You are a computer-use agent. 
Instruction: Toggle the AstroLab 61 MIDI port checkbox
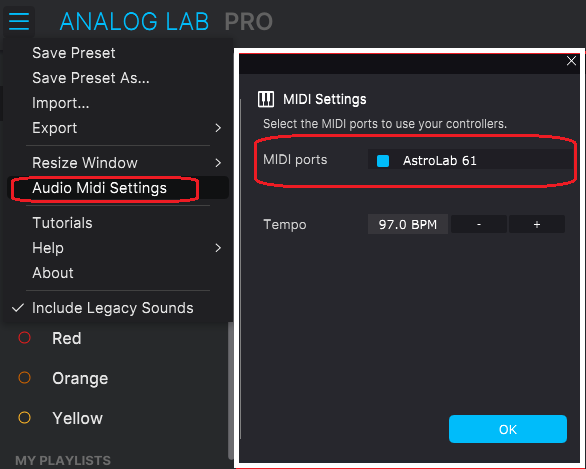(383, 161)
